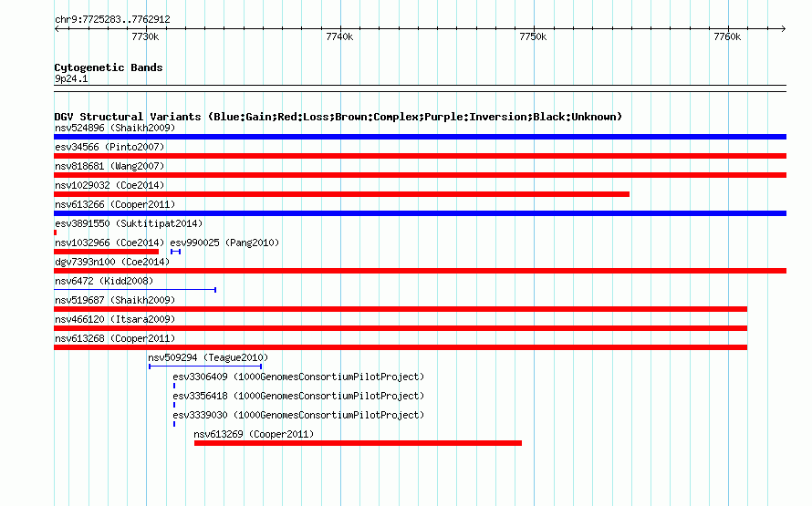Select the 9p24.1 band label
This screenshot has height=506, width=812.
tap(71, 78)
